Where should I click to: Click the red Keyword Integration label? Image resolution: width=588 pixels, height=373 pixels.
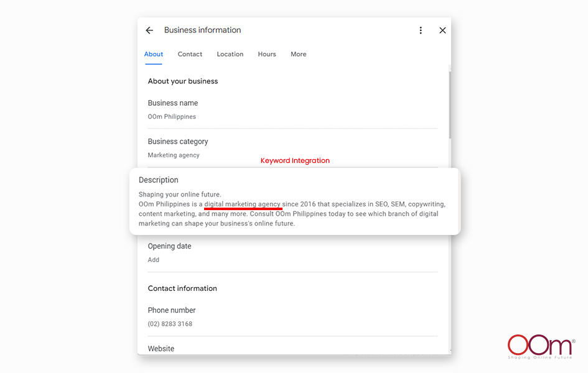click(x=295, y=160)
